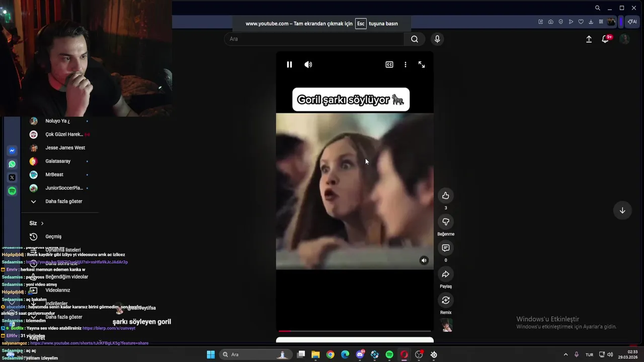This screenshot has height=362, width=644.
Task: Click the Opera AI button
Action: (x=632, y=22)
